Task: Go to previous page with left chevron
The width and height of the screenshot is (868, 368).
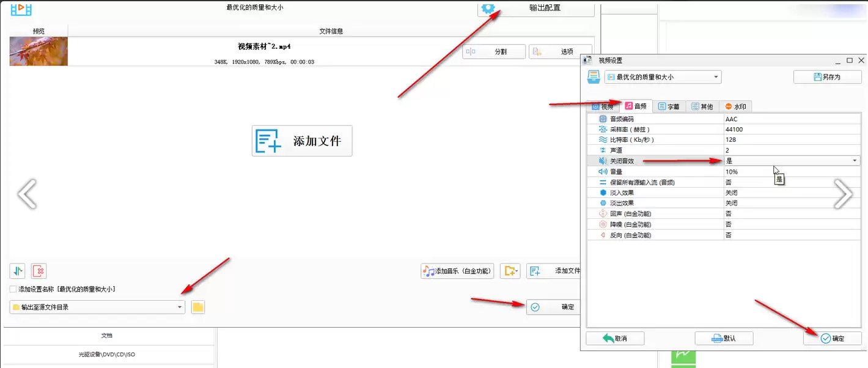Action: pyautogui.click(x=27, y=194)
